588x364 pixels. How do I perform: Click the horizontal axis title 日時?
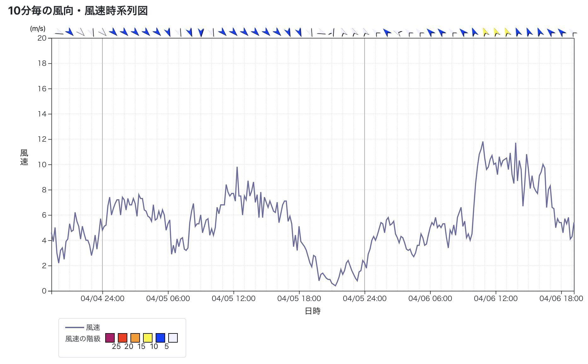coord(313,311)
